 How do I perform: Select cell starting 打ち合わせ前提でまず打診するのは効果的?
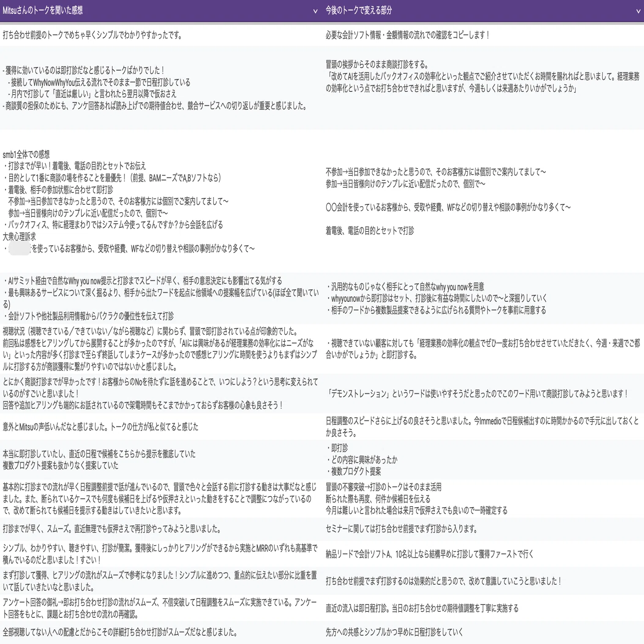tap(483, 581)
